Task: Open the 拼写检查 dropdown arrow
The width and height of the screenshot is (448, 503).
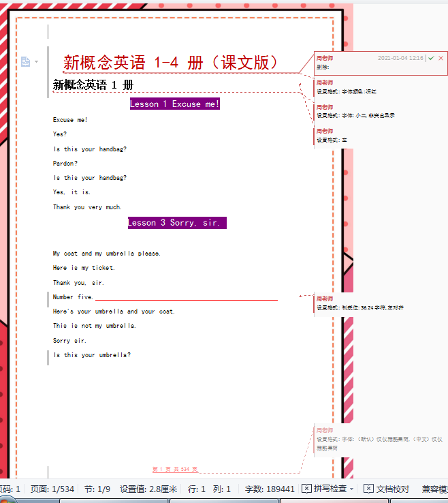Action: (x=351, y=489)
